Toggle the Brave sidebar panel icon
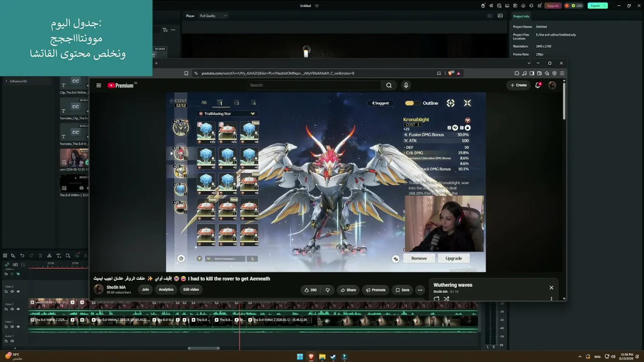 [x=532, y=73]
